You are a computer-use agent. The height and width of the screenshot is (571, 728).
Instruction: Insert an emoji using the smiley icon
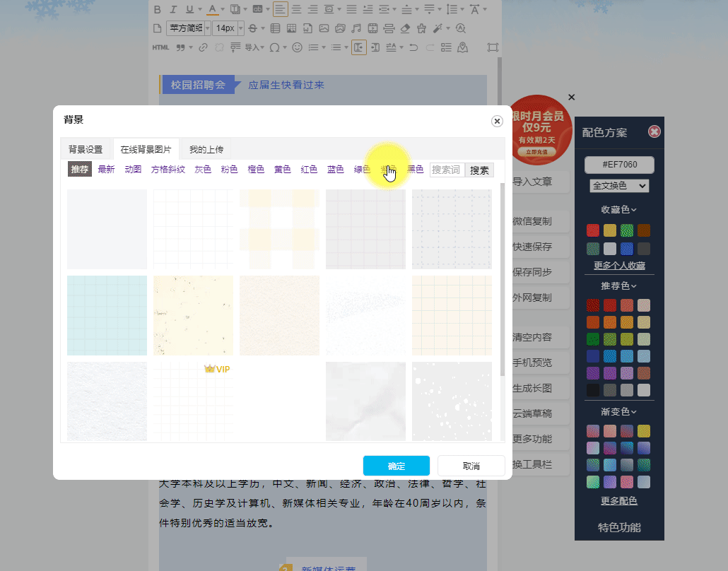[297, 47]
